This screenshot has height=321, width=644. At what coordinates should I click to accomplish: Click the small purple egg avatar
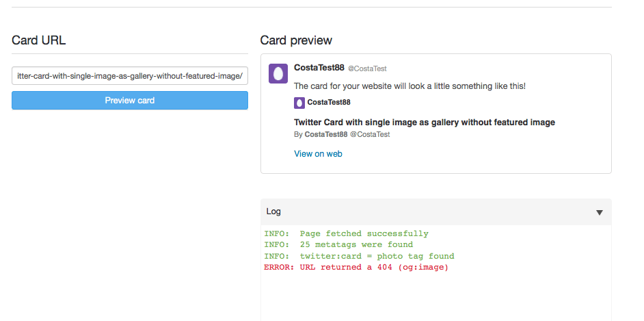(299, 103)
